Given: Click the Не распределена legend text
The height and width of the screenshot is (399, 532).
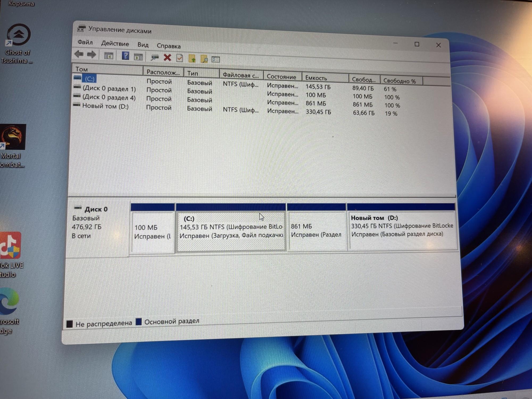Looking at the screenshot, I should 104,323.
